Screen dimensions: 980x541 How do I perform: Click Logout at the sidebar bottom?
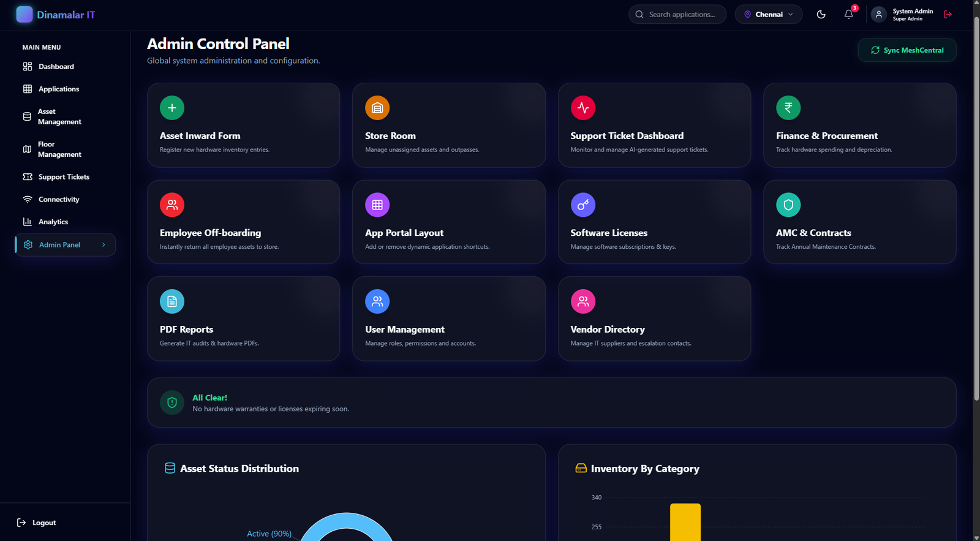[37, 523]
